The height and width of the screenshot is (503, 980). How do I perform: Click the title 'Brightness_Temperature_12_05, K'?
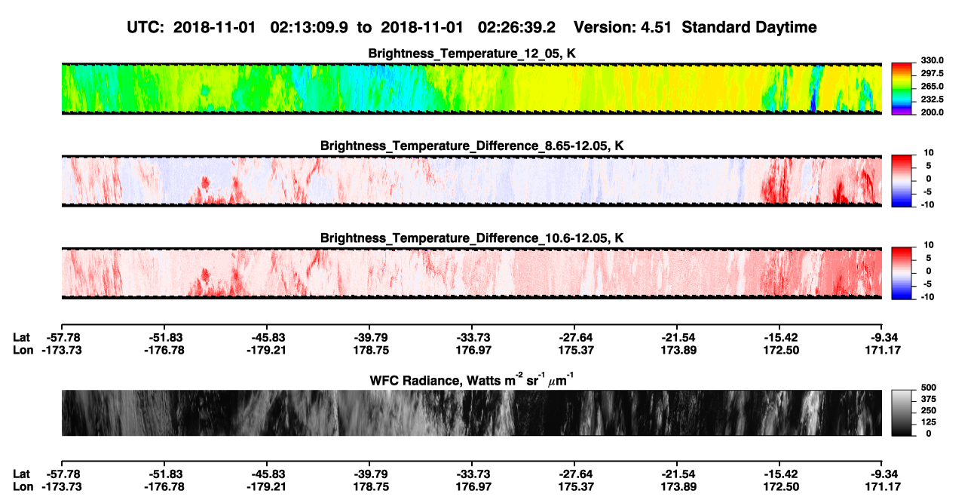click(x=472, y=54)
